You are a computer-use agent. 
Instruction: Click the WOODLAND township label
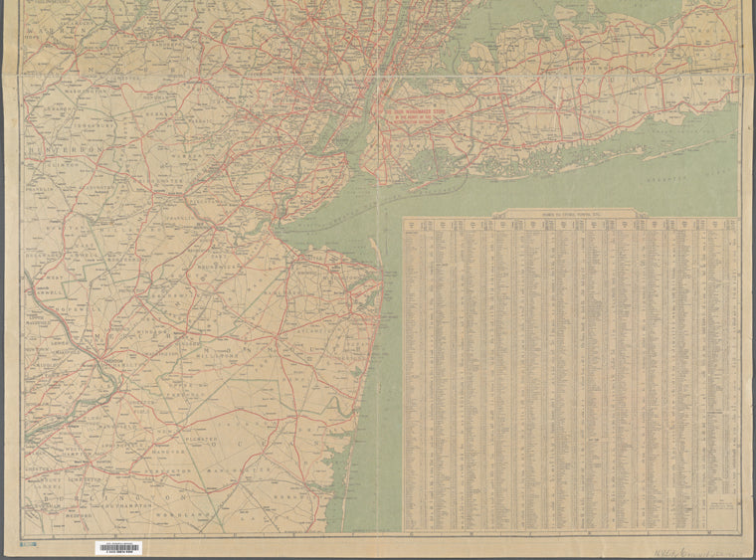pos(183,515)
